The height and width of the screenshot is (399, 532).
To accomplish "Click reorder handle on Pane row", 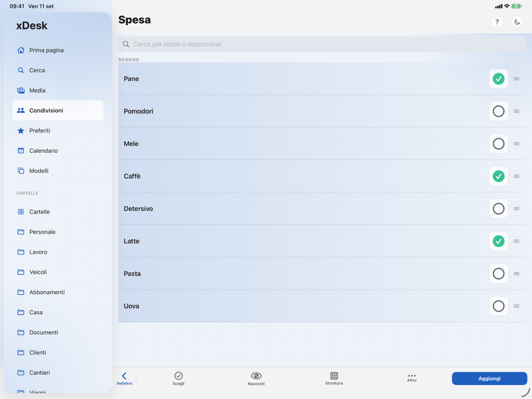I will [516, 79].
